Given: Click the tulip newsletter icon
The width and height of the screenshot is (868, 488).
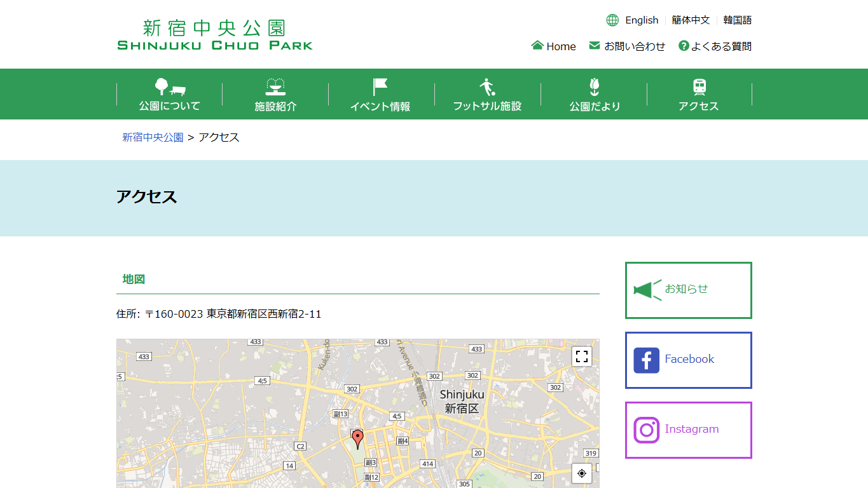Looking at the screenshot, I should click(595, 87).
